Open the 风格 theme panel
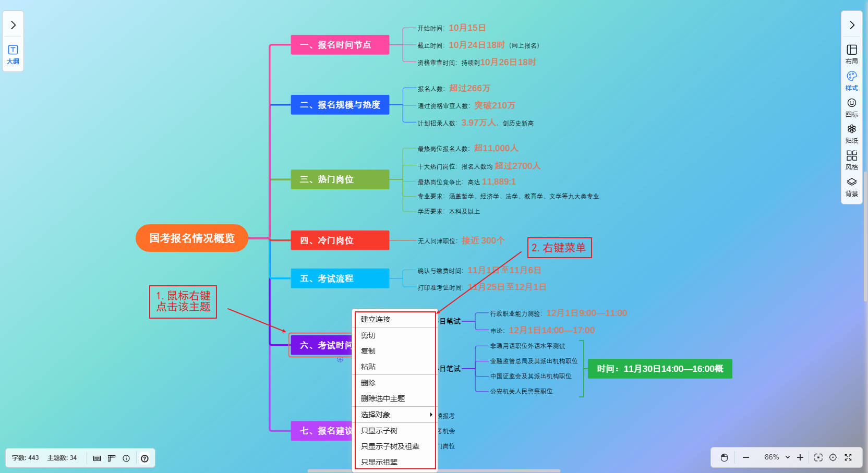This screenshot has width=868, height=473. pyautogui.click(x=851, y=160)
